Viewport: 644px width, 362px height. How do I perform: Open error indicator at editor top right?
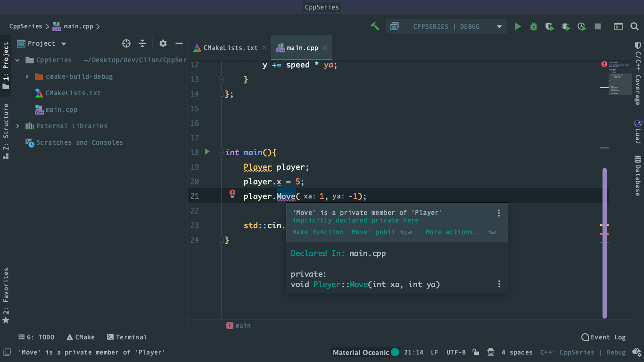coord(604,64)
